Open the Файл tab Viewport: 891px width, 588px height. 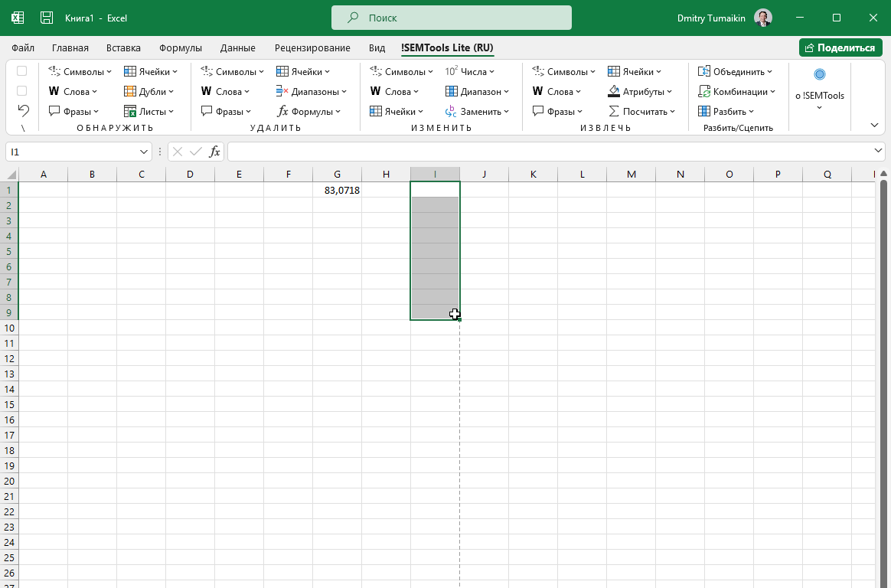coord(23,47)
